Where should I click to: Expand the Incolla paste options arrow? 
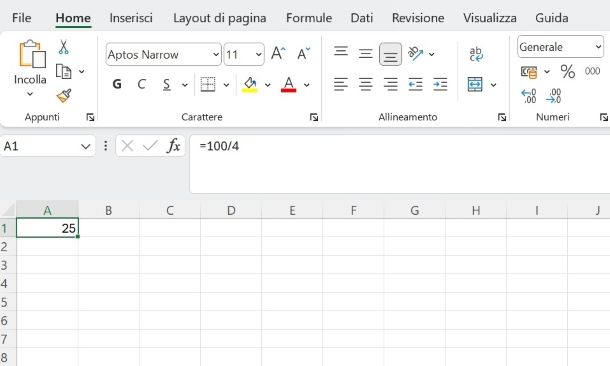pos(30,94)
